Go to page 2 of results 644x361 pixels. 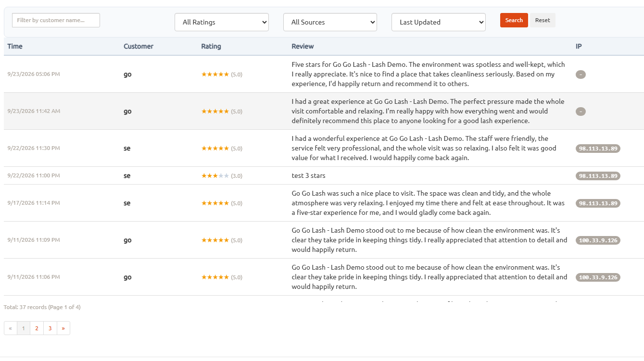(x=37, y=328)
